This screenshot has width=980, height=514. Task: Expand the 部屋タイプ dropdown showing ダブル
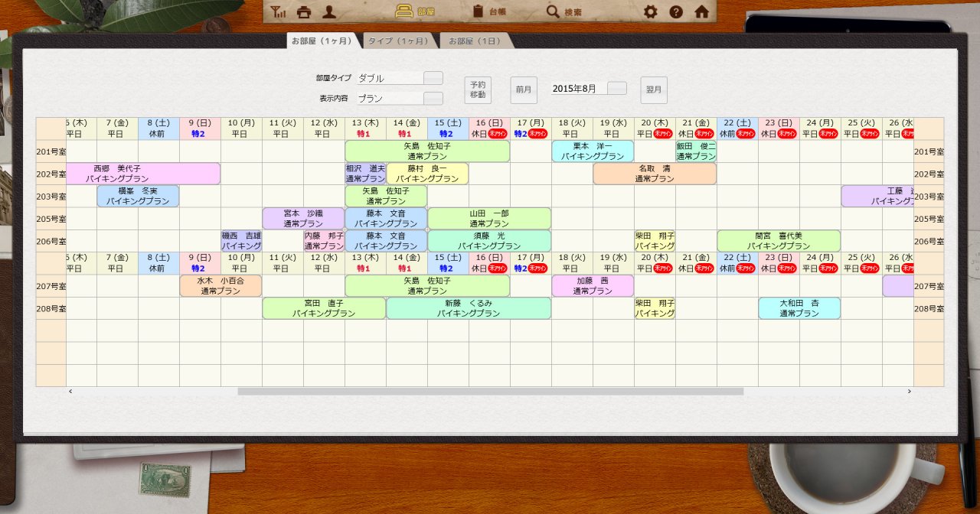(x=433, y=78)
